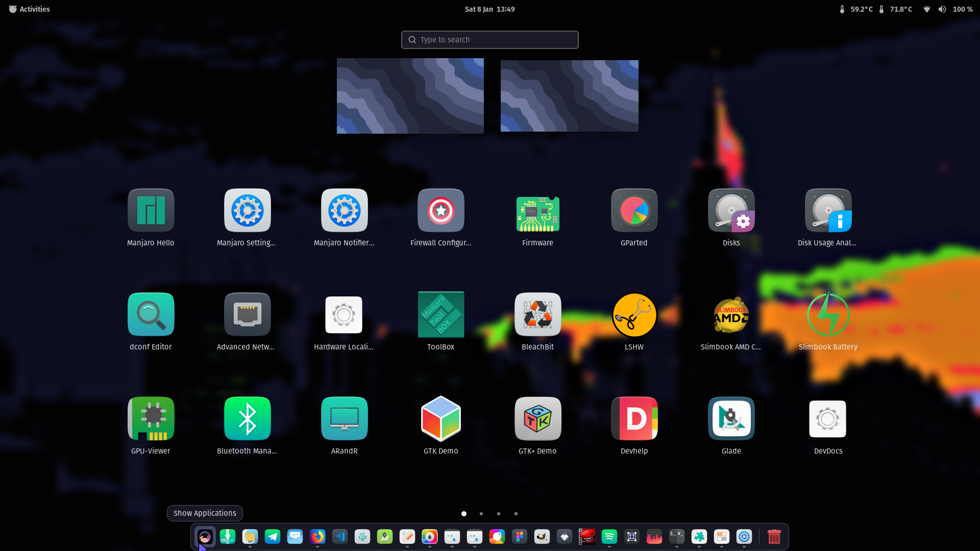The image size is (980, 551).
Task: Open the Trash in dock
Action: coord(774,537)
